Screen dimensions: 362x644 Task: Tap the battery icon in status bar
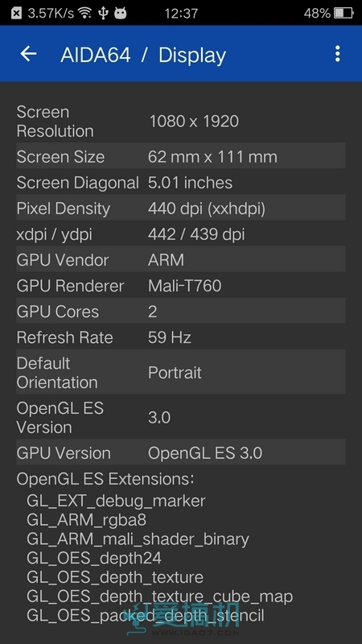coord(343,13)
